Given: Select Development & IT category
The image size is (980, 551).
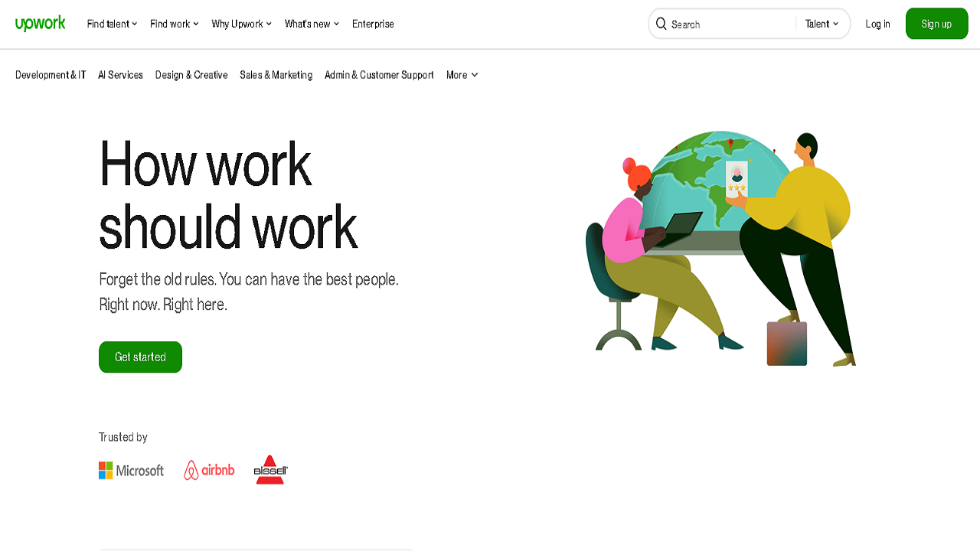Looking at the screenshot, I should pyautogui.click(x=51, y=75).
